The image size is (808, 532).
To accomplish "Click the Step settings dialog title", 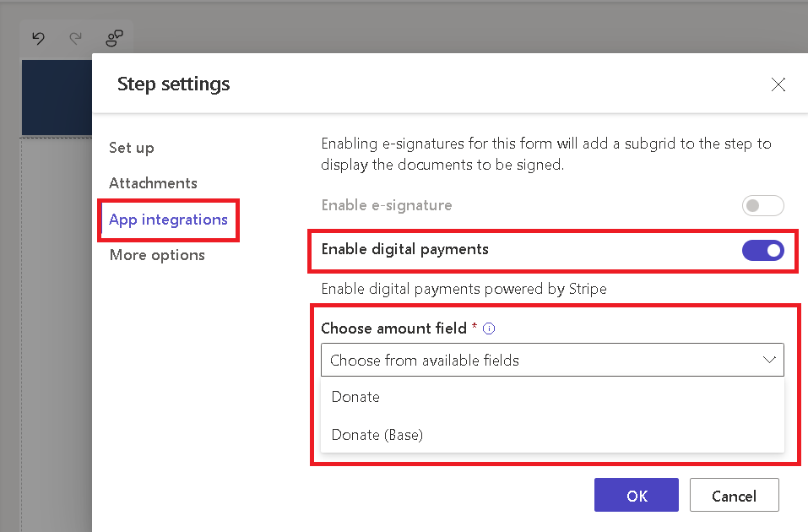I will pos(173,84).
